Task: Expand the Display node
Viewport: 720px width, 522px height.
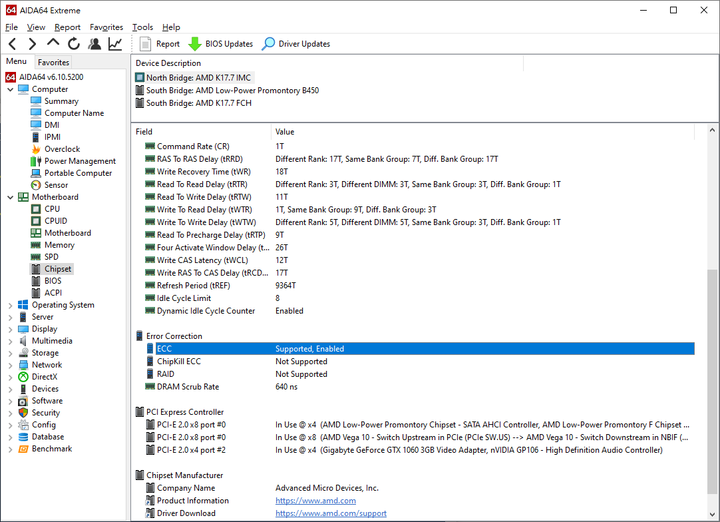Action: click(10, 329)
